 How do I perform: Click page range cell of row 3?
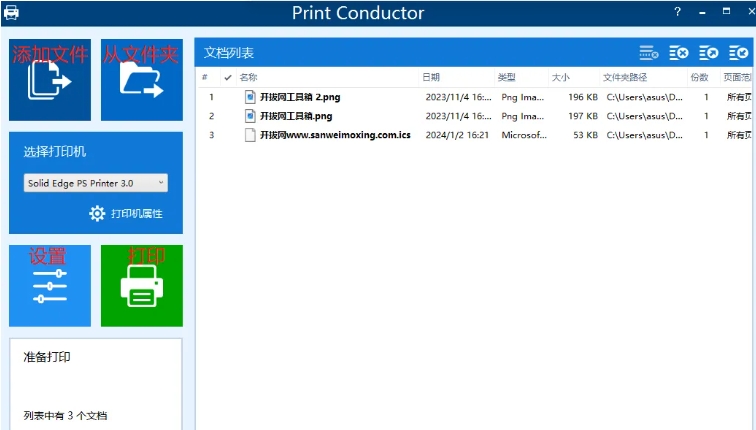[x=739, y=135]
